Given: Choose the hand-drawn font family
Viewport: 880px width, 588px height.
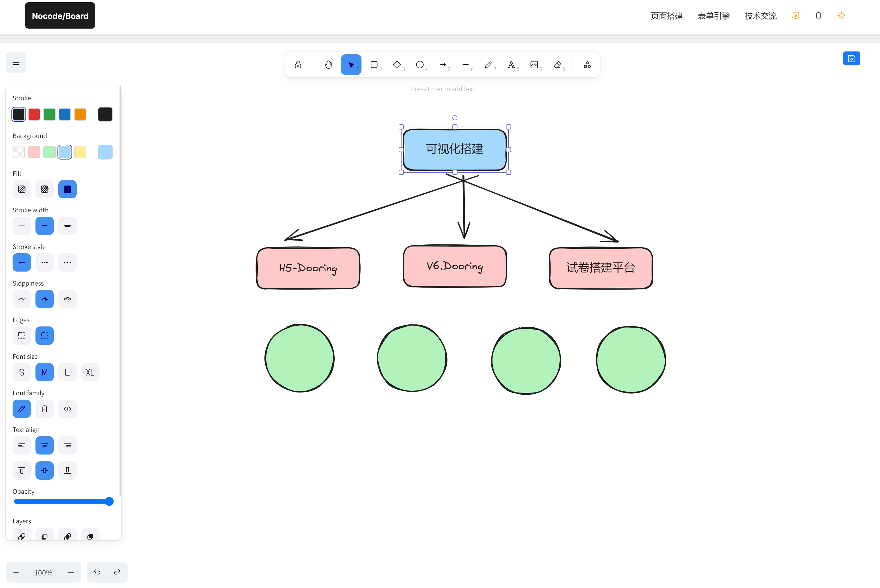Looking at the screenshot, I should click(22, 409).
